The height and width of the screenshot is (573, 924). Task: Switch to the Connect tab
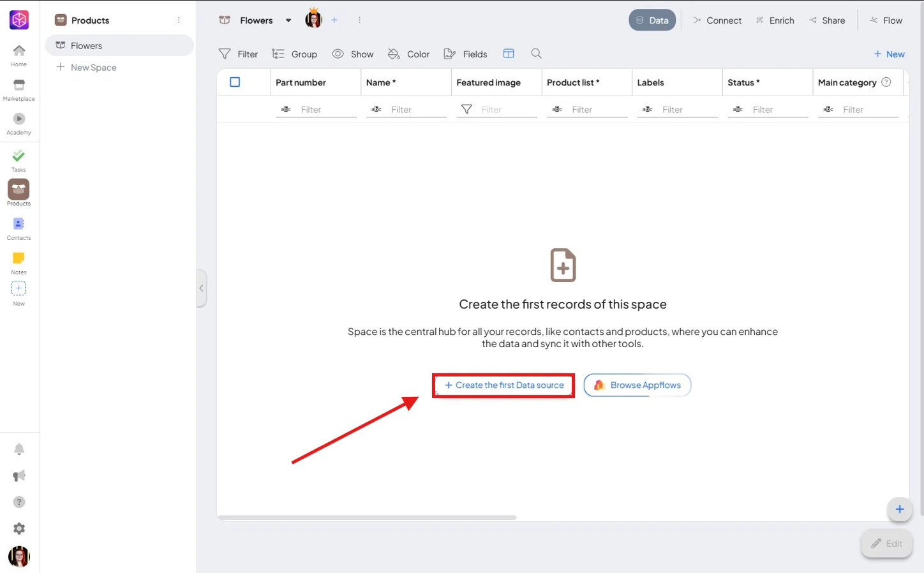tap(717, 20)
